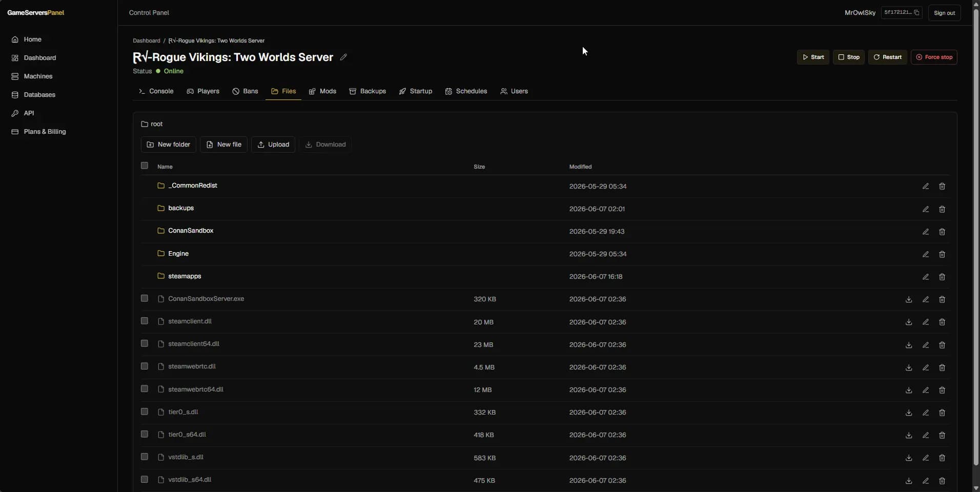
Task: Sign out of the account
Action: [x=944, y=13]
